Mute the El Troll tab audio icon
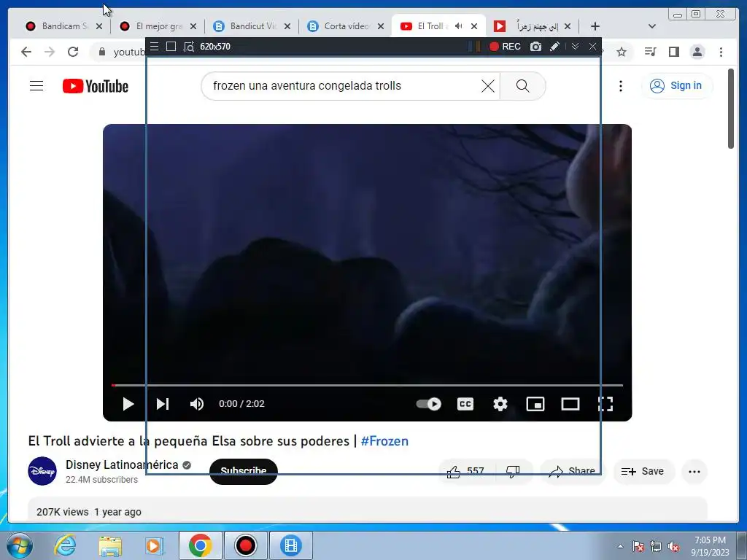Image resolution: width=747 pixels, height=560 pixels. tap(458, 26)
